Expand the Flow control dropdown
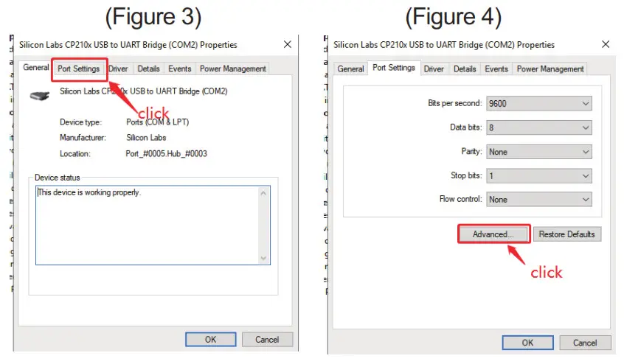 pyautogui.click(x=539, y=200)
